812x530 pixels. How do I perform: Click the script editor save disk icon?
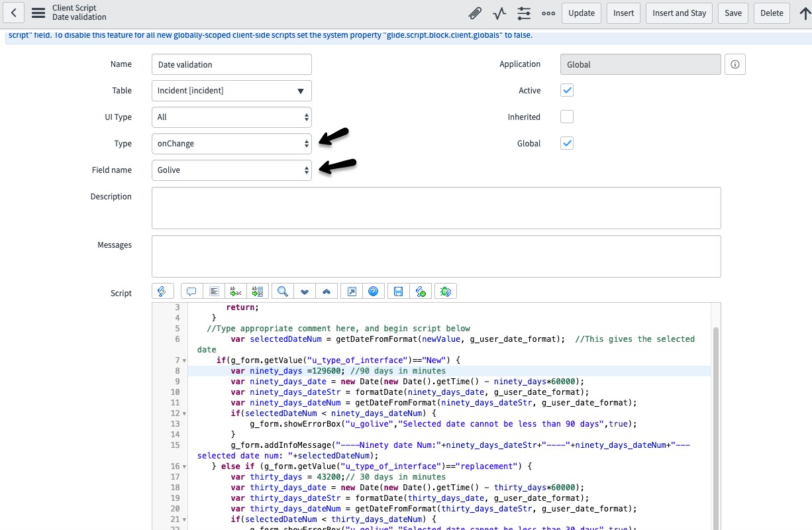(x=398, y=291)
